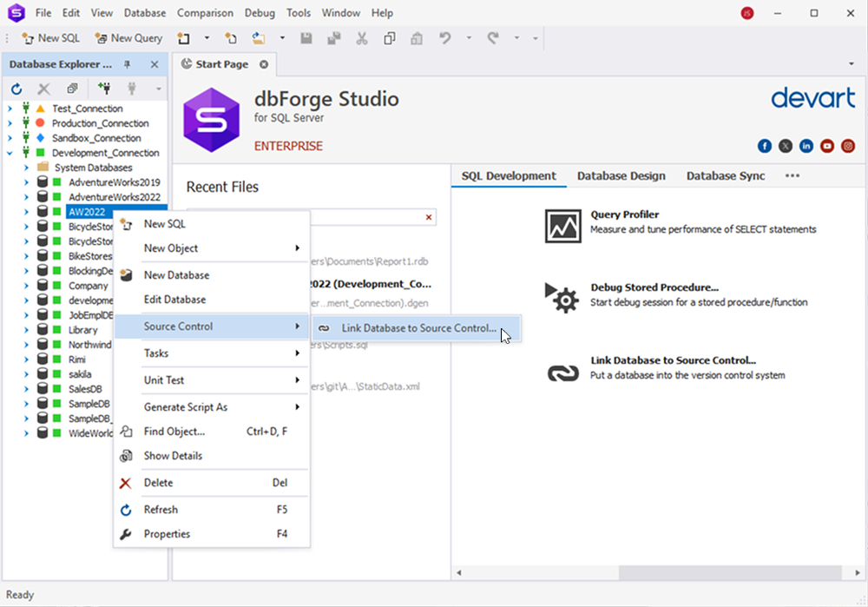Create a new database connection with the green plug icon
The width and height of the screenshot is (868, 607).
click(103, 88)
